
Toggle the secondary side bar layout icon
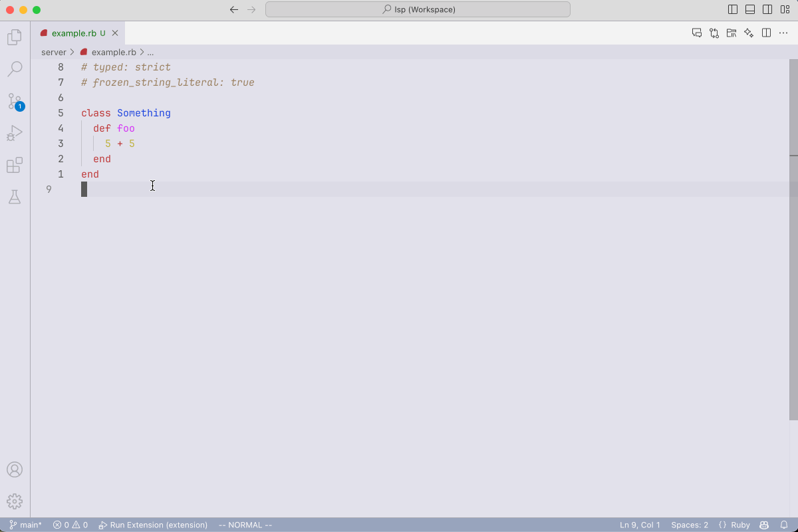tap(767, 9)
